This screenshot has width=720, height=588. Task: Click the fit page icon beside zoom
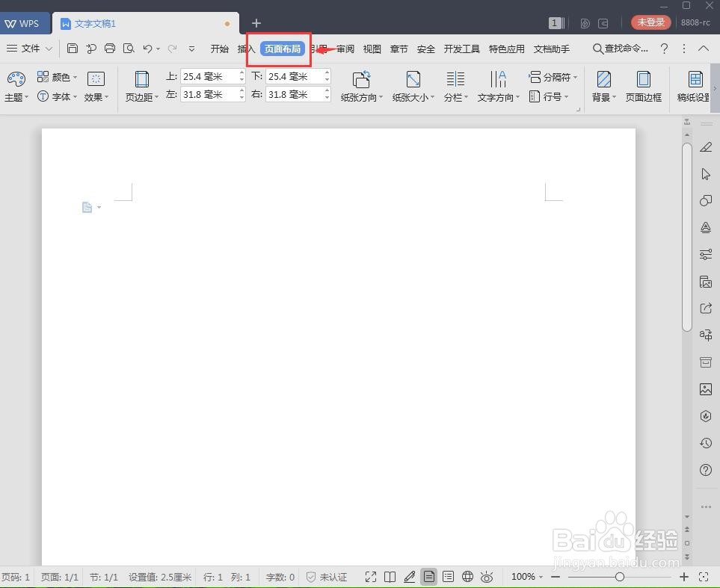tap(704, 577)
